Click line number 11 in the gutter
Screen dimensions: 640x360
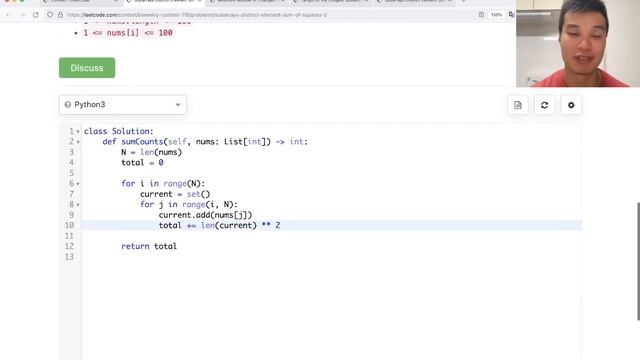(69, 236)
